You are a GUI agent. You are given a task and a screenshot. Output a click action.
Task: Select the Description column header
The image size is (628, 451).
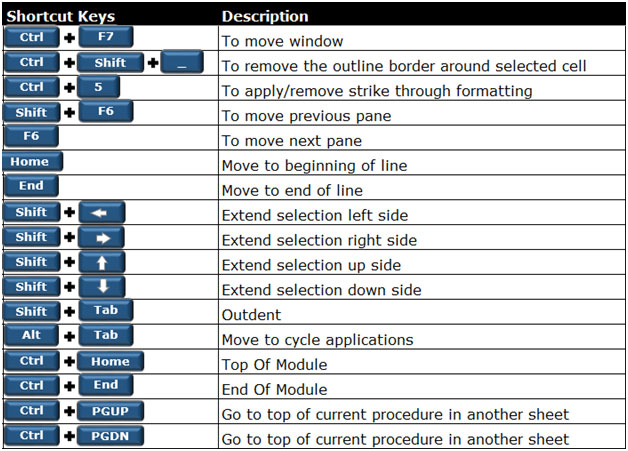(265, 16)
